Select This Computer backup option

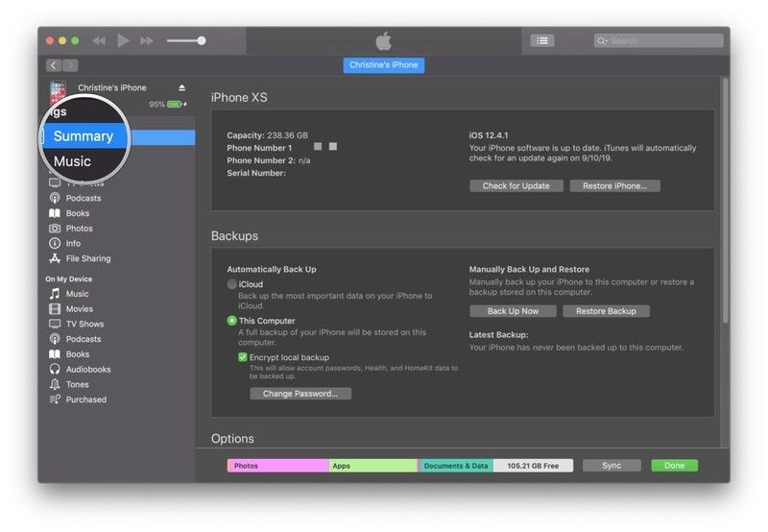coord(232,321)
